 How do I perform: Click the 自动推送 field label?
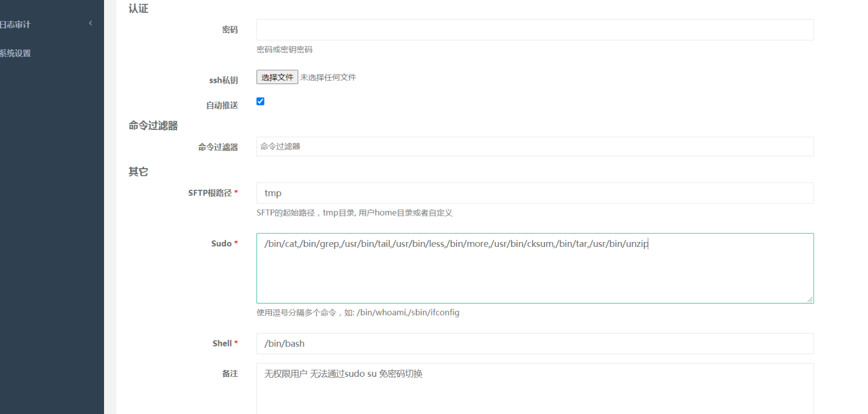222,106
